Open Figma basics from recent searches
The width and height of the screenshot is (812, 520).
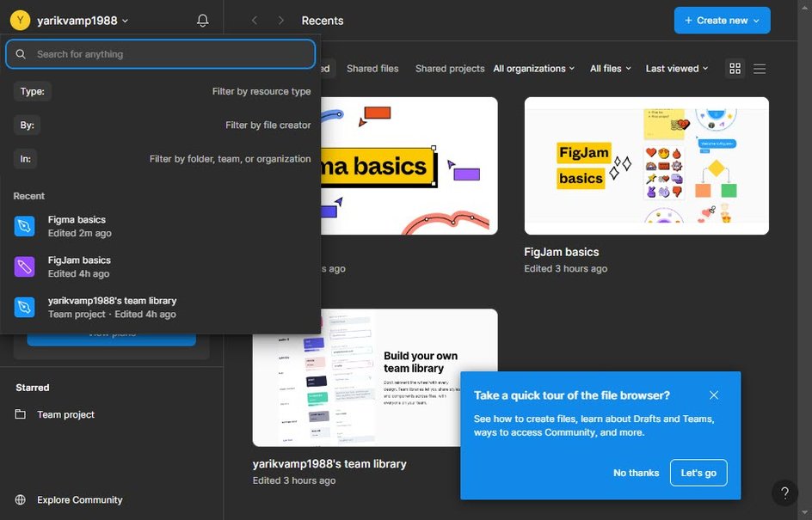coord(162,226)
